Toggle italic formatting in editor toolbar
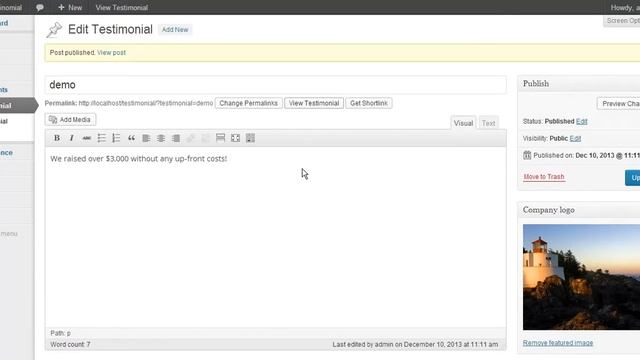 (x=71, y=138)
